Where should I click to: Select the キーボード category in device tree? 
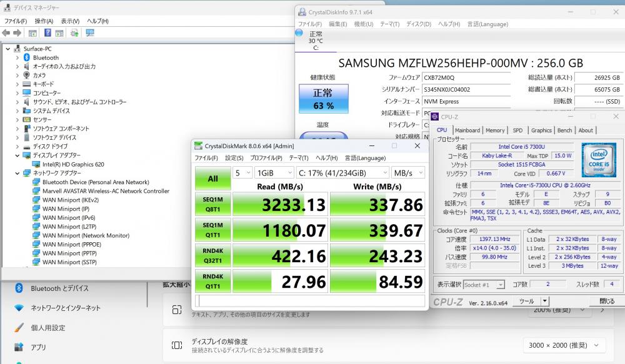click(x=43, y=84)
